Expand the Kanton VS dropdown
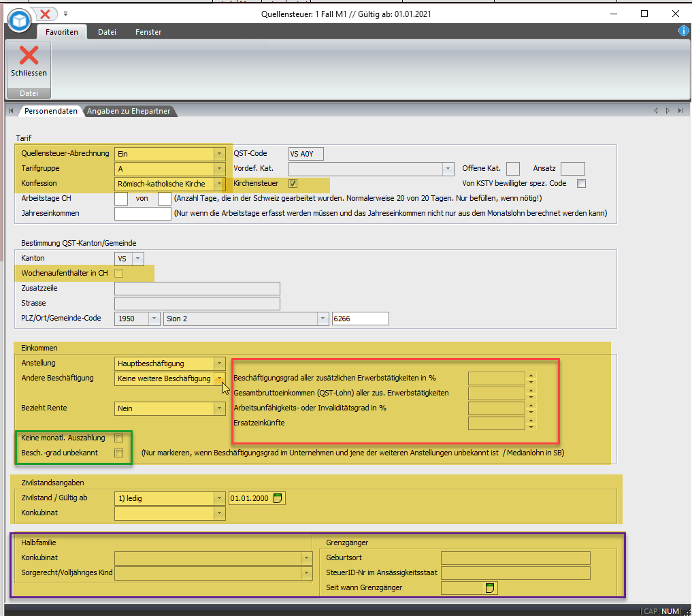Image resolution: width=692 pixels, height=616 pixels. pyautogui.click(x=138, y=259)
